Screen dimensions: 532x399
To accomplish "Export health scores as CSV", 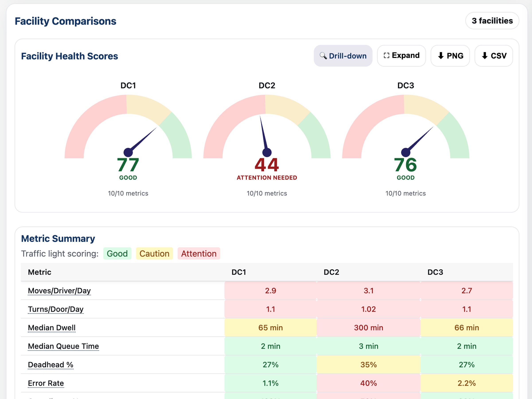I will coord(494,56).
